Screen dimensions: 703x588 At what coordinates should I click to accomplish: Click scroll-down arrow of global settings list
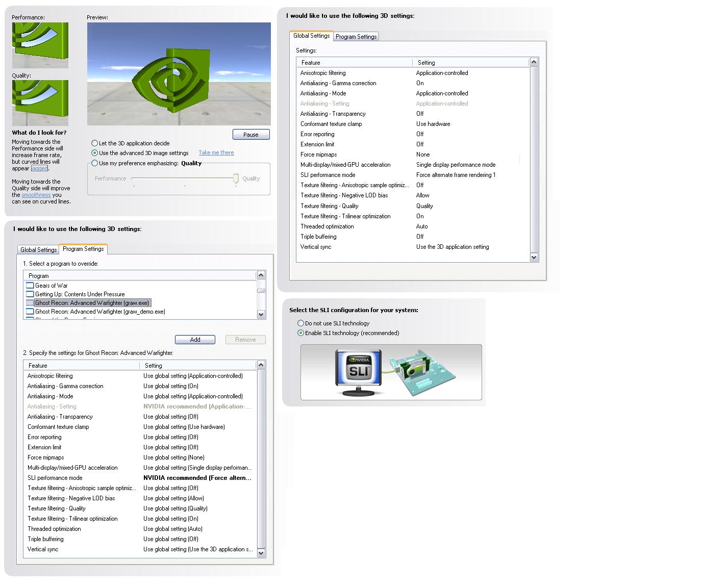pos(534,258)
